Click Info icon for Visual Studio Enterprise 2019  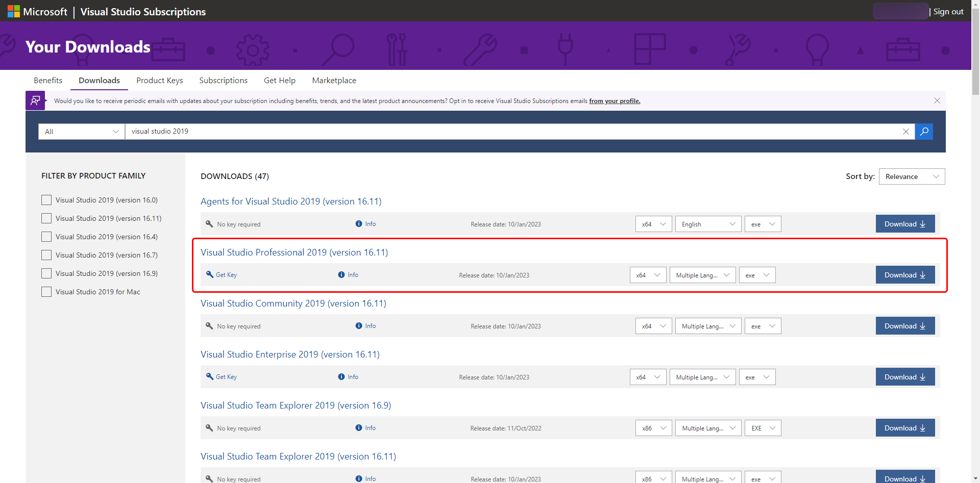click(x=341, y=377)
